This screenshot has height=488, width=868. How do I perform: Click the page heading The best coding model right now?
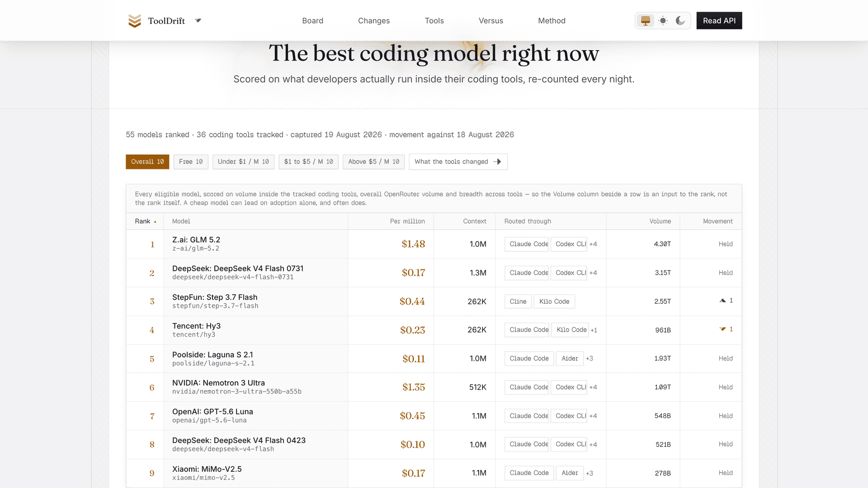(434, 53)
